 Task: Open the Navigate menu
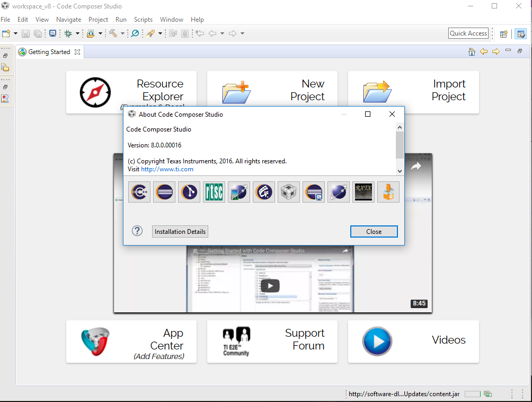coord(68,19)
